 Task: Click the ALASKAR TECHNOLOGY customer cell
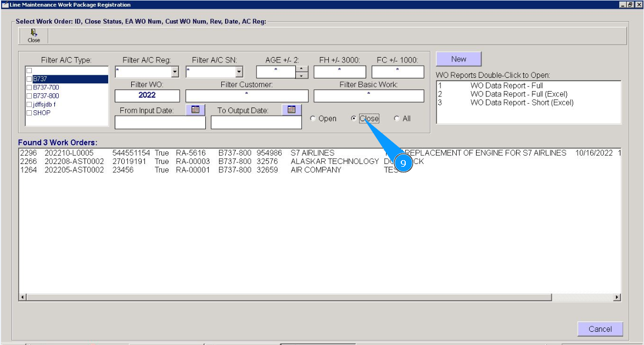(x=335, y=161)
